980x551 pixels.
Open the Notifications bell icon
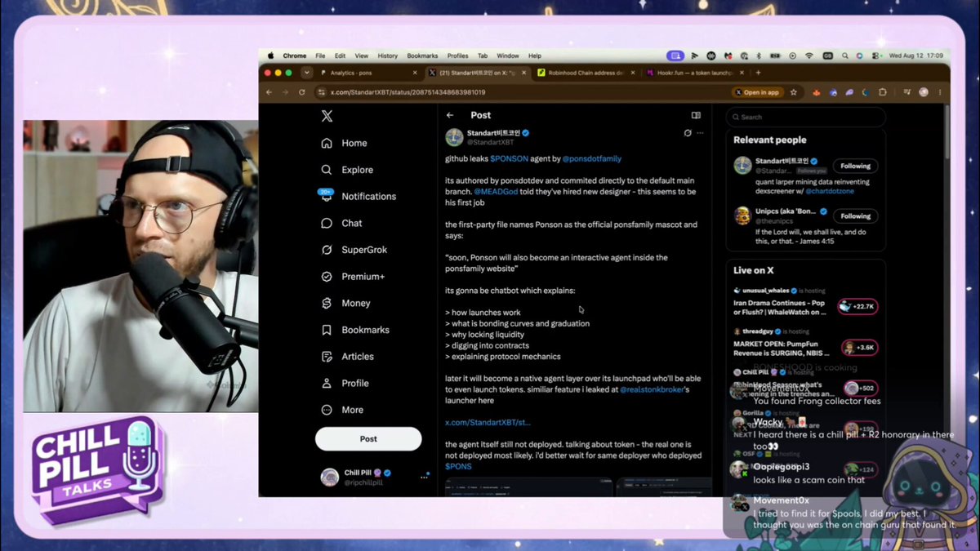327,197
